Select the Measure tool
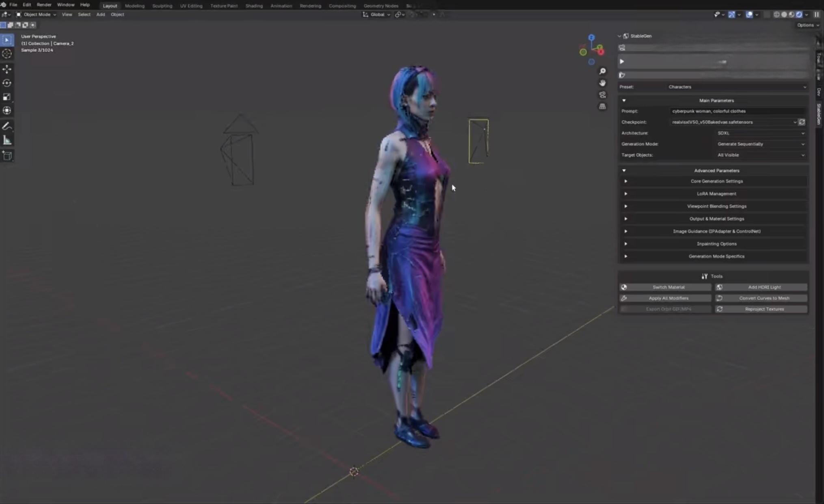 click(7, 140)
